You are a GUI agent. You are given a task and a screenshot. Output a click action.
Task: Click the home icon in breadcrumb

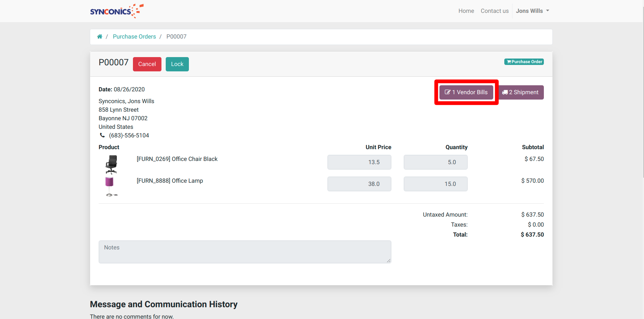tap(100, 36)
